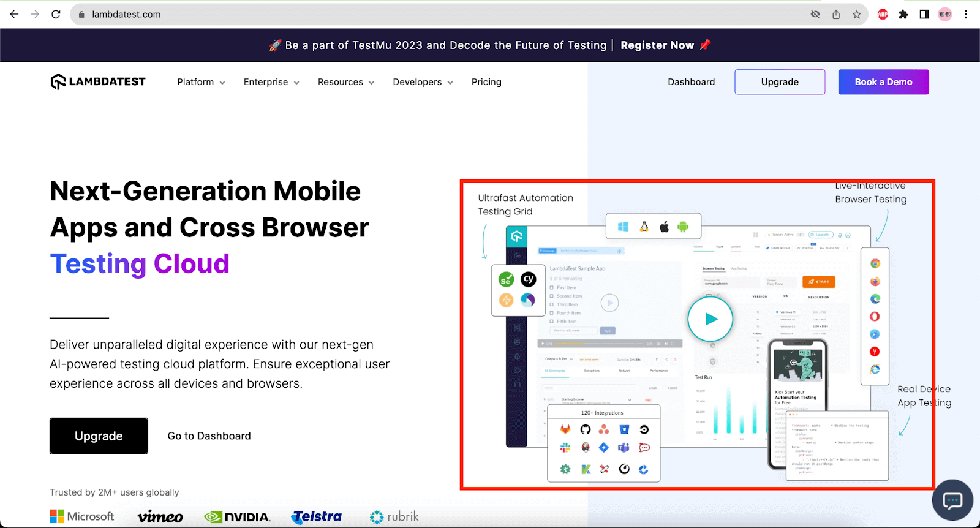Image resolution: width=980 pixels, height=528 pixels.
Task: Click the Slack icon under 120+ Integrations
Action: tap(565, 448)
